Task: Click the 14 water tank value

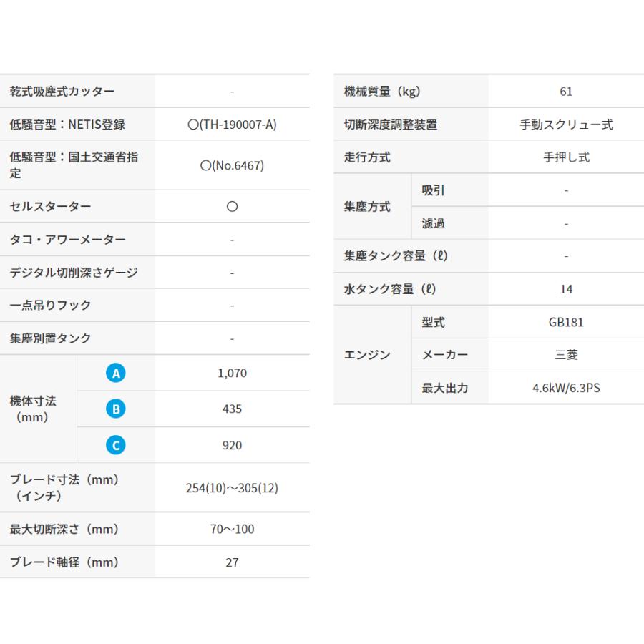Action: tap(566, 289)
